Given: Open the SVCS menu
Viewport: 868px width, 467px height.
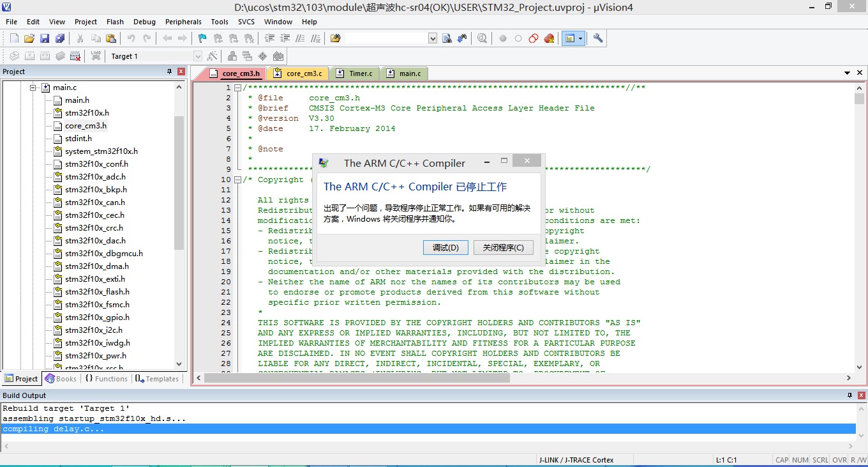Looking at the screenshot, I should pyautogui.click(x=246, y=22).
